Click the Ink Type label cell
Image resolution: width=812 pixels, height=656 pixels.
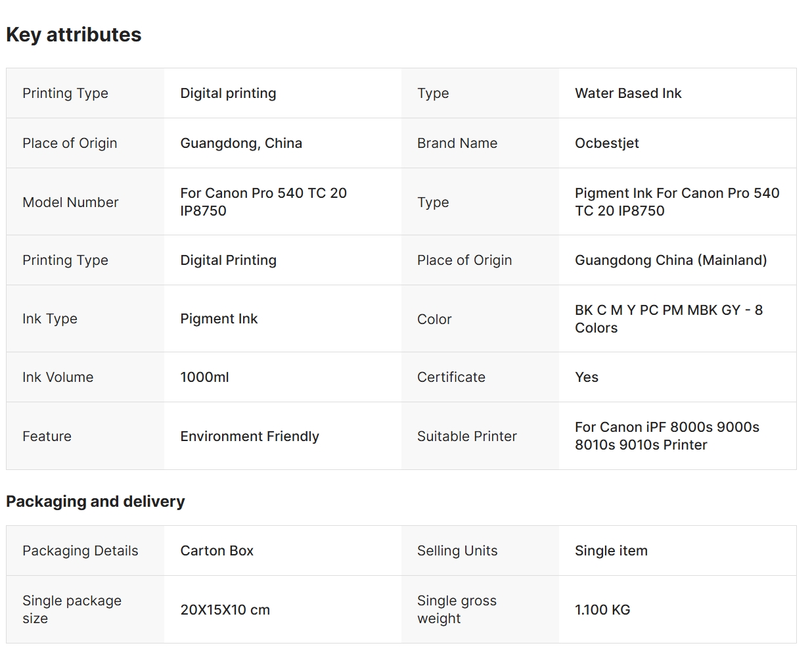coord(50,319)
